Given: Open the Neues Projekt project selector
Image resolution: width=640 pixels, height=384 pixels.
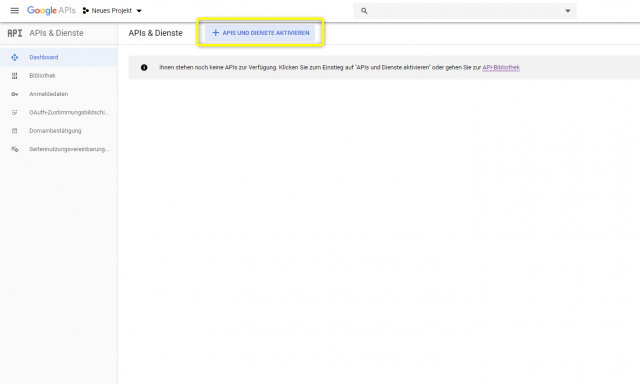Looking at the screenshot, I should pyautogui.click(x=112, y=11).
